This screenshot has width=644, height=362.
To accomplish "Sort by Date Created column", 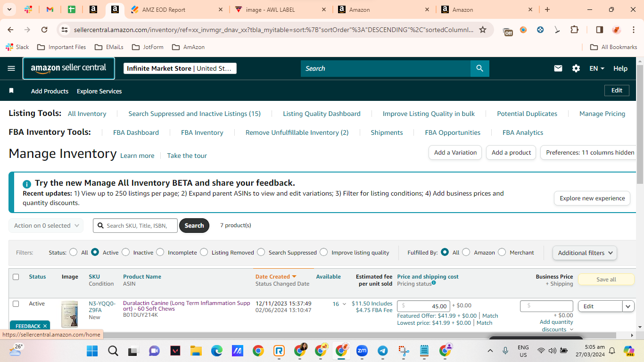I will 276,277.
